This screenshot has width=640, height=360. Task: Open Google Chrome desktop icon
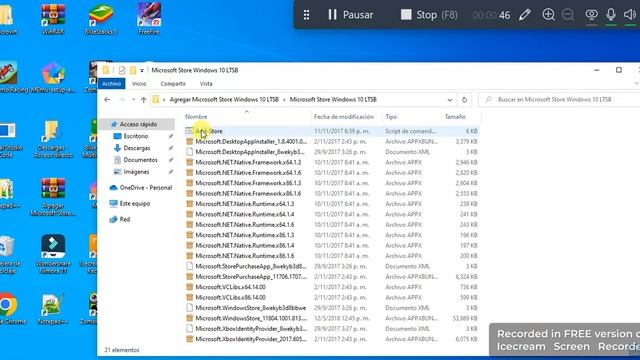coord(8,309)
